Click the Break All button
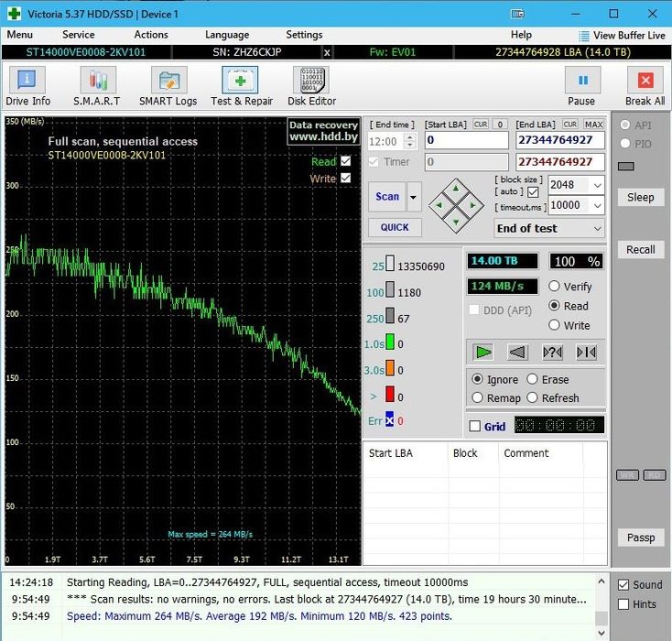The width and height of the screenshot is (672, 641). (645, 86)
